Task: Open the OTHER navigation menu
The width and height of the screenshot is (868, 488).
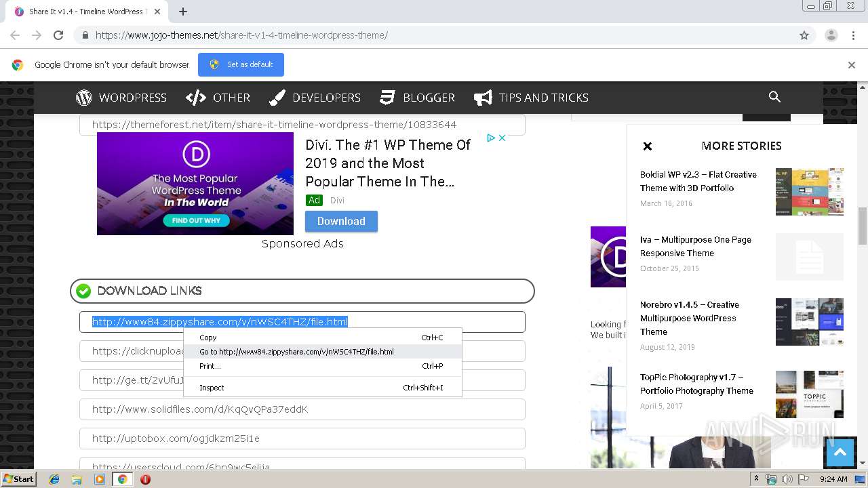Action: [x=218, y=98]
